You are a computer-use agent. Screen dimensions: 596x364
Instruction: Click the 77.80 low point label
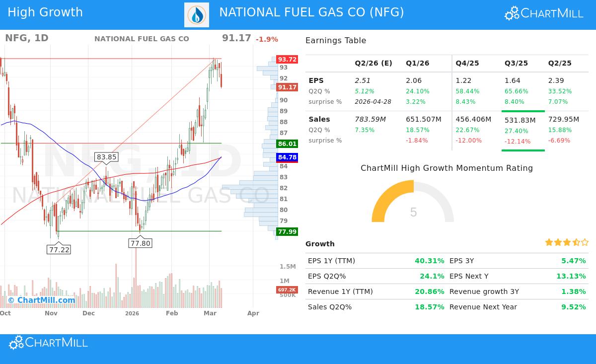pos(140,243)
